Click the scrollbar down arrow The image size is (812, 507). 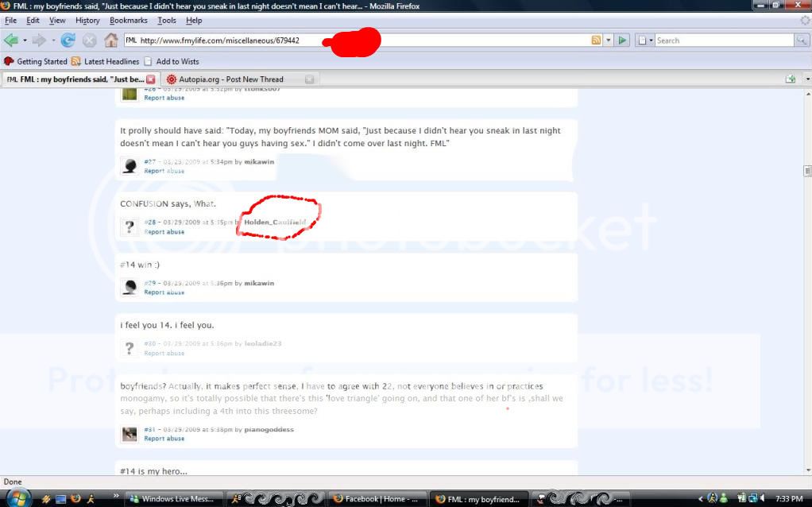point(807,470)
